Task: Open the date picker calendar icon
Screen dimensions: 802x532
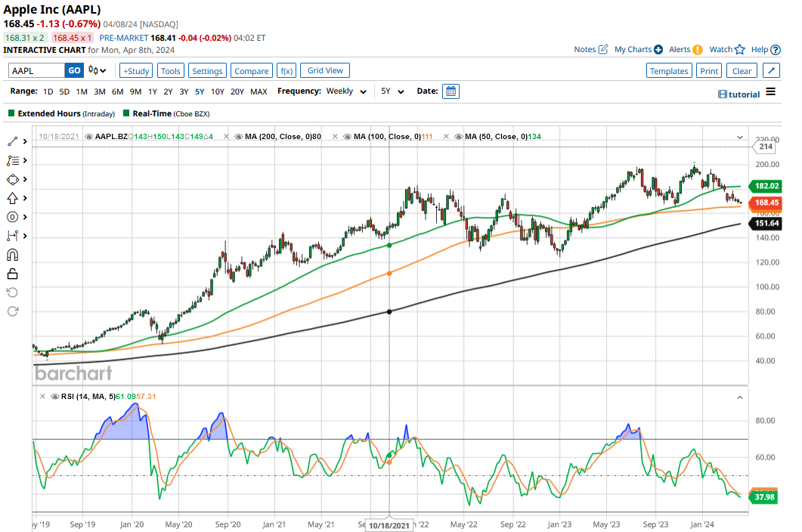Action: pos(451,91)
